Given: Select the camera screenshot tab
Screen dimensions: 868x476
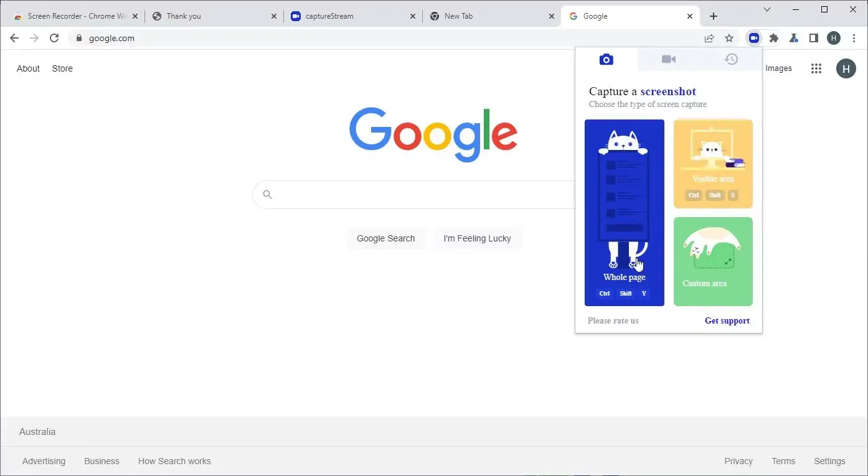Looking at the screenshot, I should point(606,59).
